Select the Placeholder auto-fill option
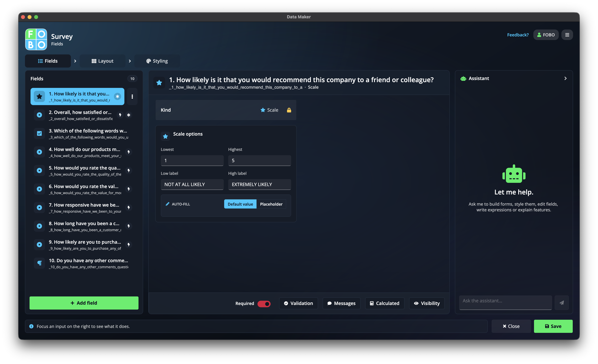The height and width of the screenshot is (364, 598). click(x=271, y=204)
